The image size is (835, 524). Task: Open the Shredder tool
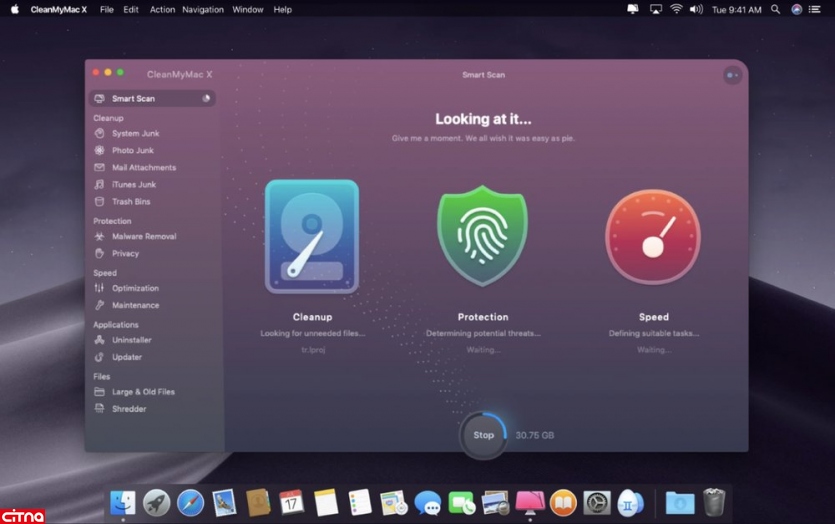[128, 409]
